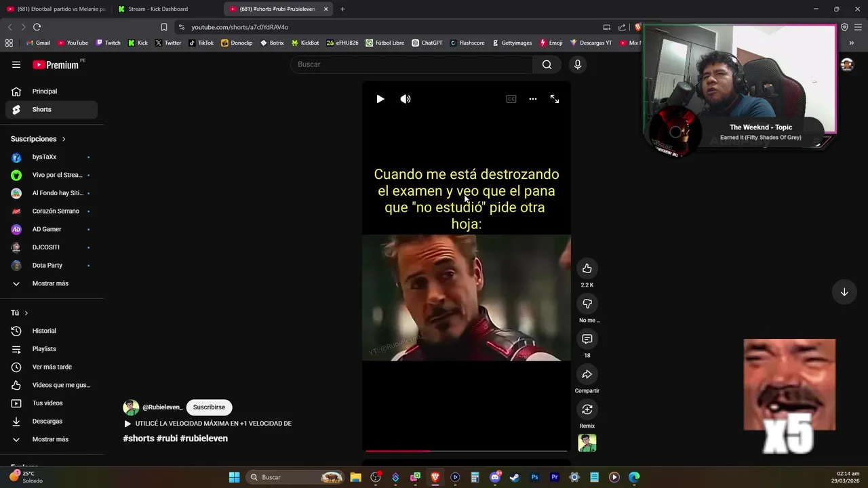This screenshot has width=868, height=488.
Task: Open AD Gamer subscription
Action: (x=52, y=229)
